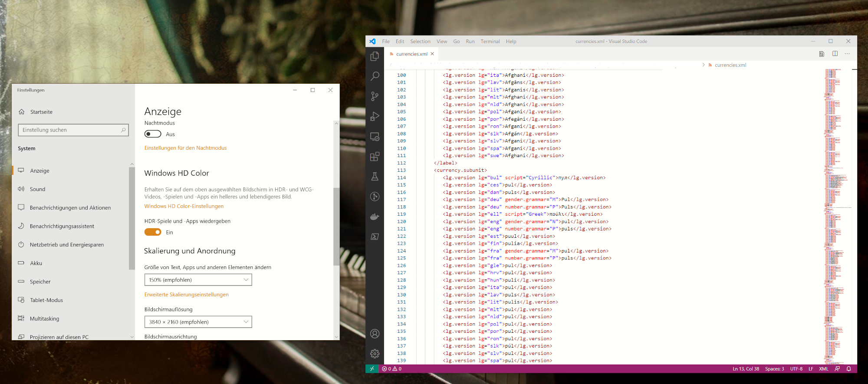868x384 pixels.
Task: Open the 3840 × 2160 resolution dropdown
Action: click(x=198, y=322)
